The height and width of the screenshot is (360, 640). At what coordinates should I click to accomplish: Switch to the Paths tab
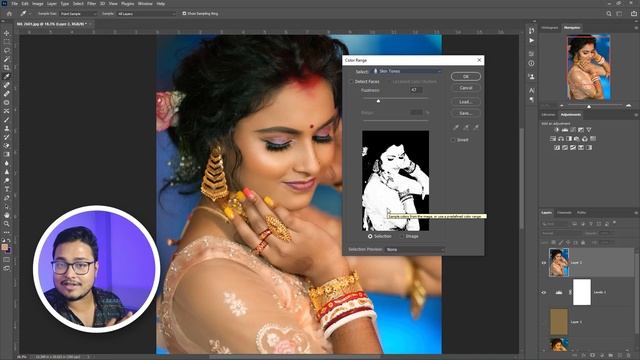click(582, 213)
